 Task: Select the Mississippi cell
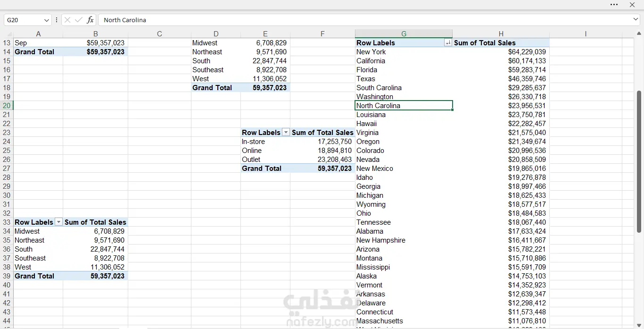click(x=404, y=267)
